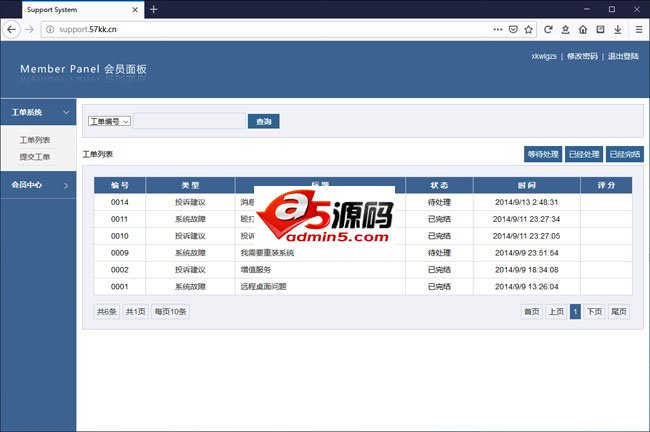650x432 pixels.
Task: Click the 状态 column header
Action: (x=439, y=185)
